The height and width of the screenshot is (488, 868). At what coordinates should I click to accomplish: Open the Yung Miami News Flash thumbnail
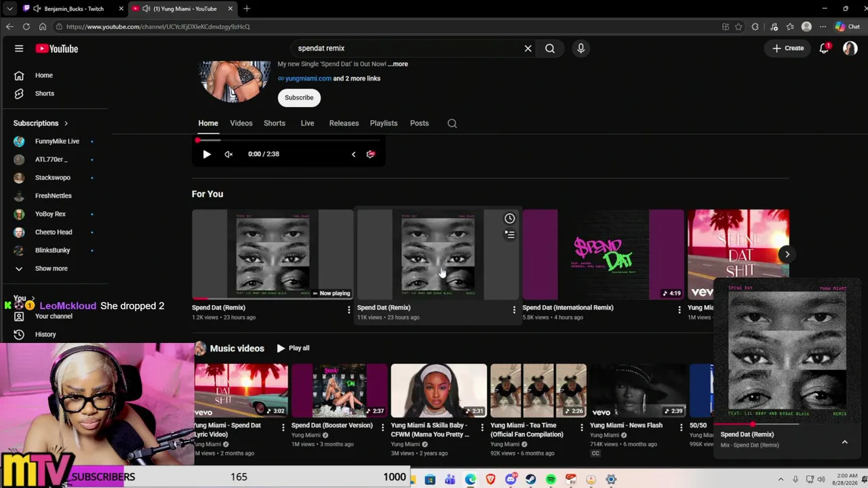click(x=637, y=390)
